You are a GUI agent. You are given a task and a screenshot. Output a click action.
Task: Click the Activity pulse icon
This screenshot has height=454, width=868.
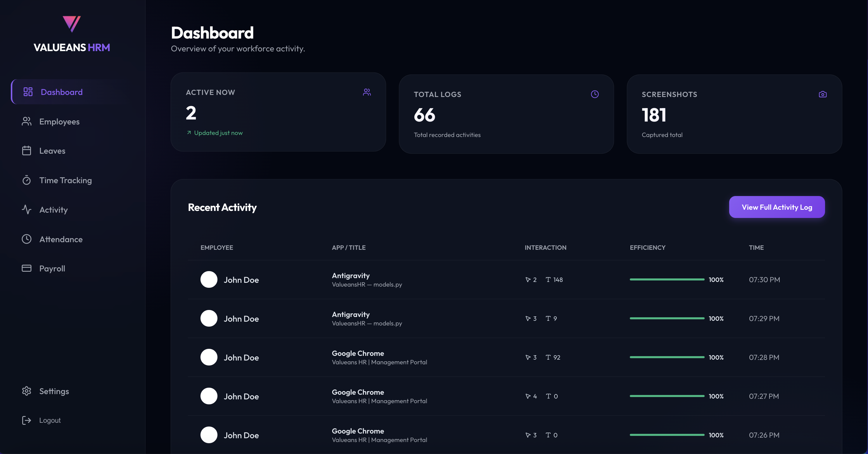pos(27,209)
